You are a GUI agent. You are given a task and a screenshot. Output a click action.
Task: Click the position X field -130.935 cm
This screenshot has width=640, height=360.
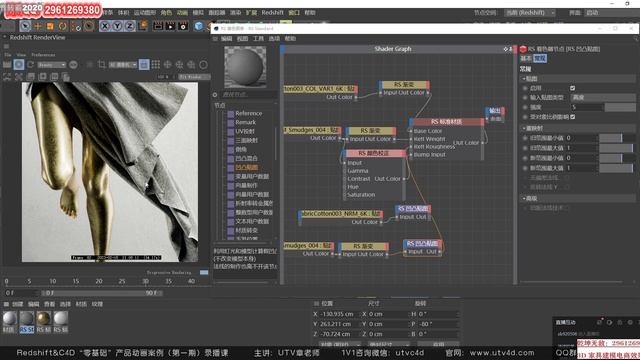pyautogui.click(x=339, y=314)
